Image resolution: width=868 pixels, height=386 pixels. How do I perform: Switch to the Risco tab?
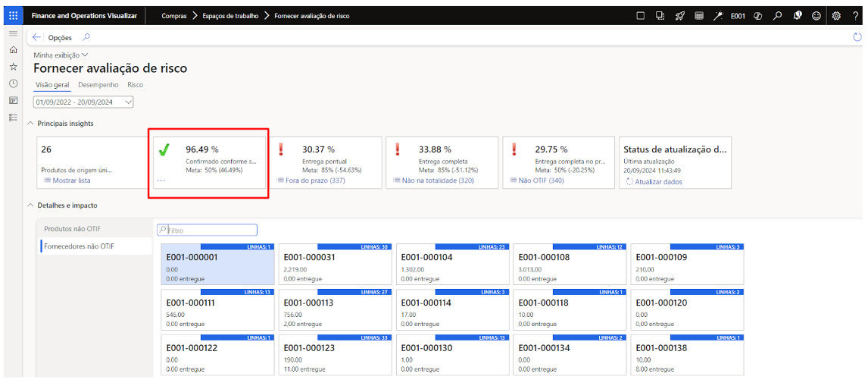(x=135, y=85)
